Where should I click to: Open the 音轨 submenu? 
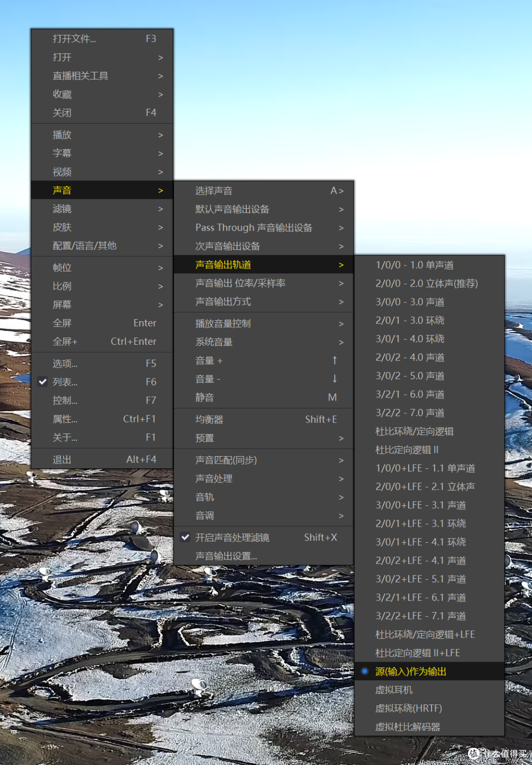pos(264,498)
